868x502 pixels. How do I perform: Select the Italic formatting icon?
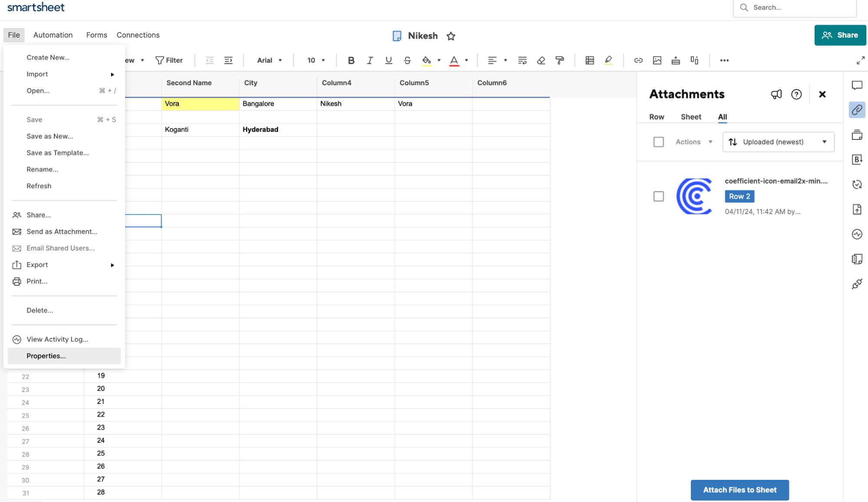368,60
